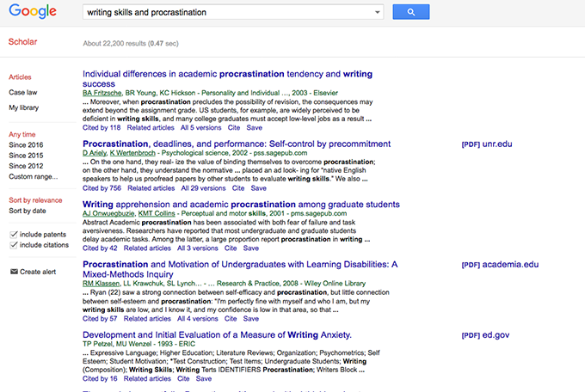
Task: Click the Create alert link
Action: click(x=38, y=272)
